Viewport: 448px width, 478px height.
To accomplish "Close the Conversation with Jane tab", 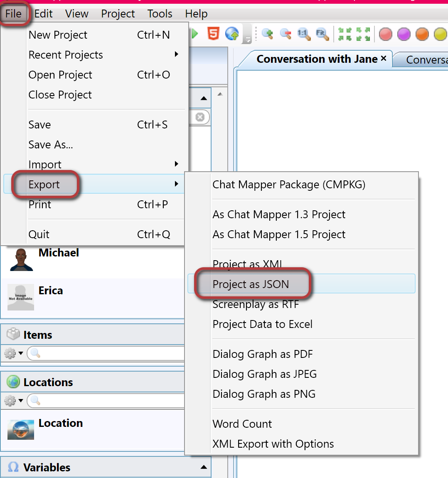I will (384, 58).
